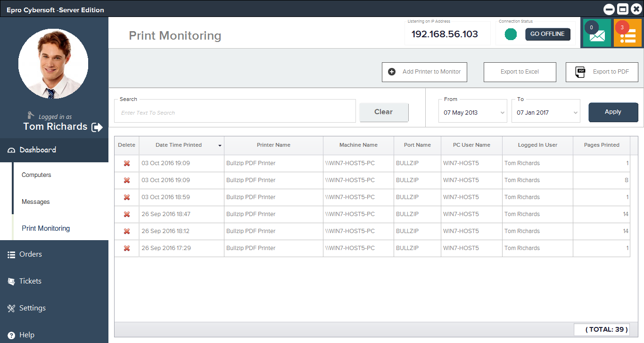Select Print Monitoring in sidebar

click(46, 228)
